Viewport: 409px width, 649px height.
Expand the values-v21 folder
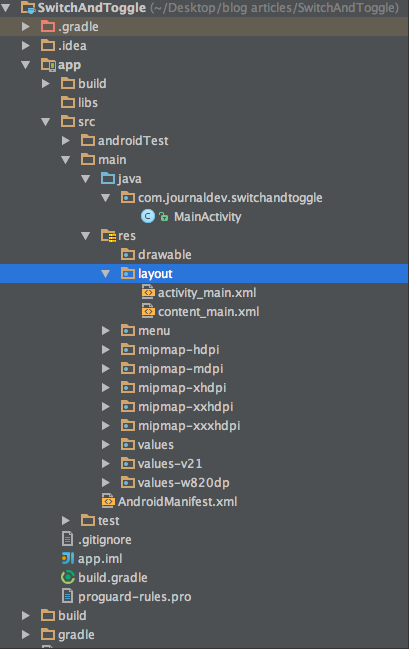(106, 463)
